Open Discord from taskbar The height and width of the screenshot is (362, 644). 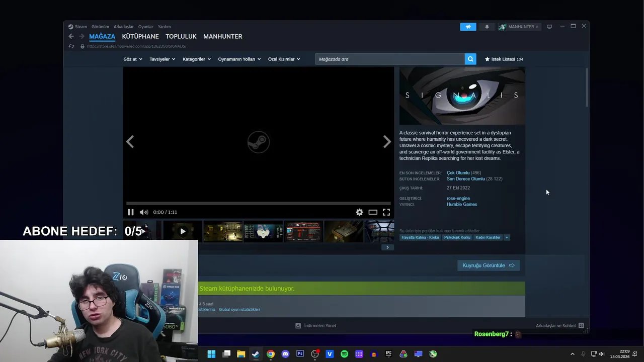(x=285, y=354)
